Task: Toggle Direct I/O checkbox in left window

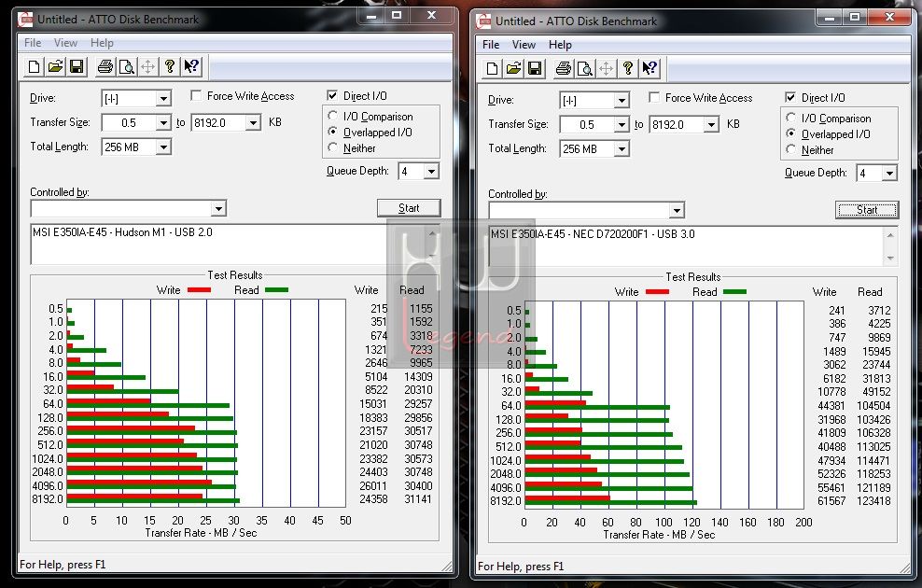Action: pos(332,95)
